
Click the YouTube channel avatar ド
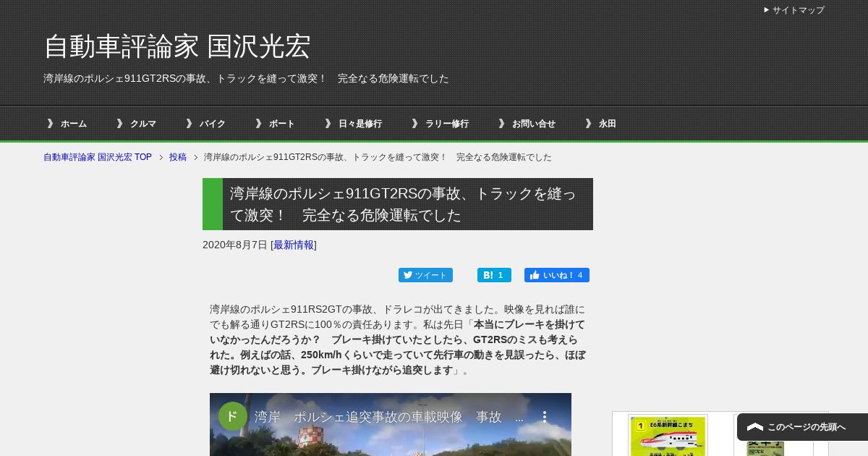[x=232, y=416]
